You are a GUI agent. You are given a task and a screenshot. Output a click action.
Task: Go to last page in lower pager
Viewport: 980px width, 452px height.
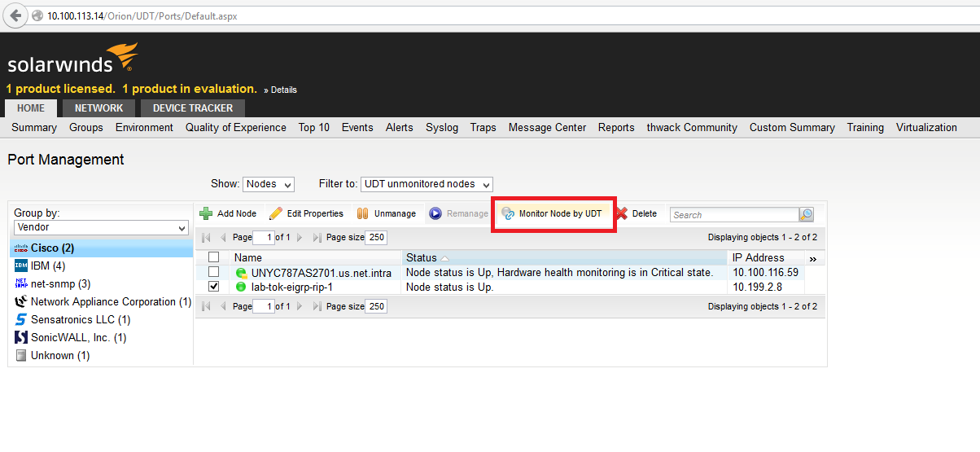317,306
